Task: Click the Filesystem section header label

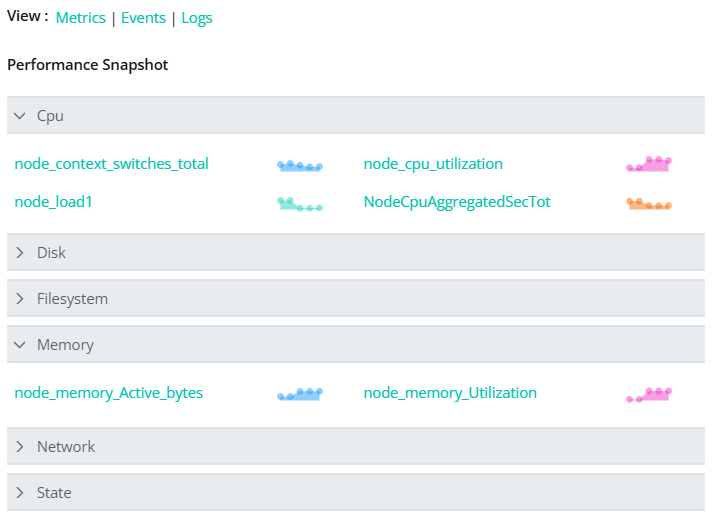Action: pos(72,299)
